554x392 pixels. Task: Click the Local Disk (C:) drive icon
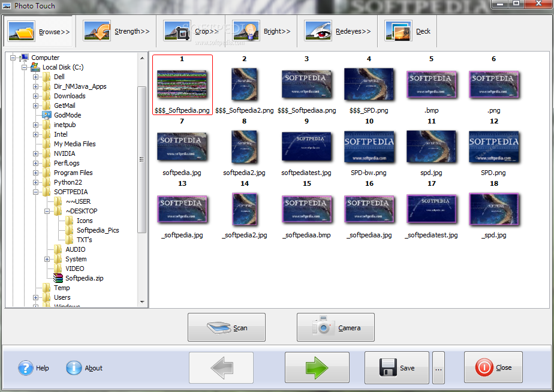35,67
